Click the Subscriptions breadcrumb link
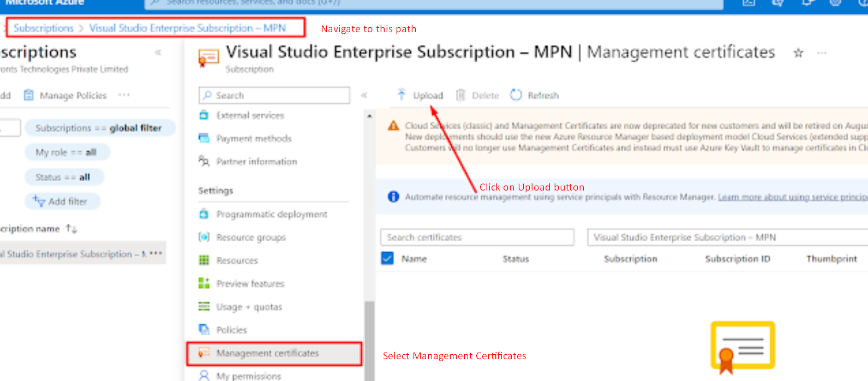The image size is (868, 381). tap(44, 28)
